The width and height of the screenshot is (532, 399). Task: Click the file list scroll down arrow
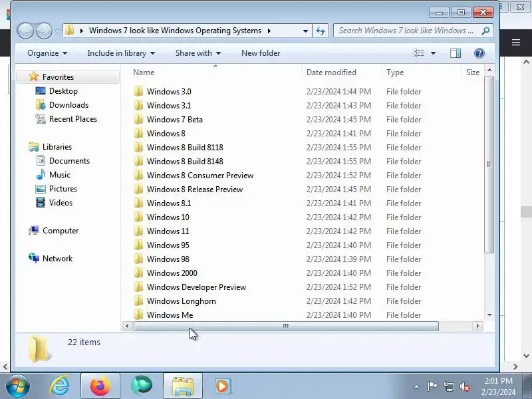(489, 315)
